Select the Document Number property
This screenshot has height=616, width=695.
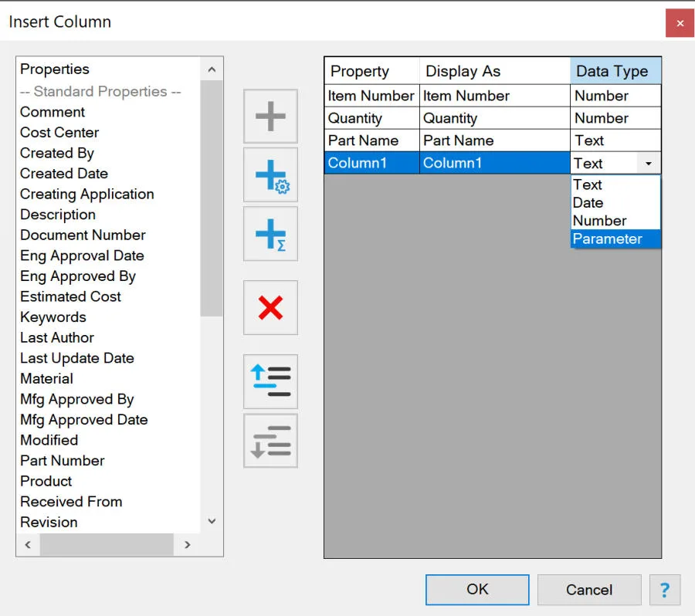pos(83,235)
